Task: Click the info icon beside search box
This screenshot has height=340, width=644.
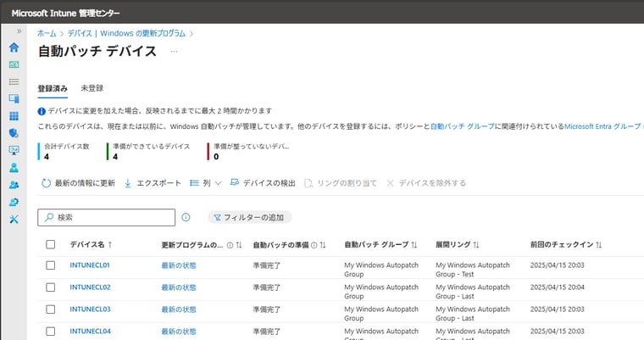Action: (x=186, y=217)
